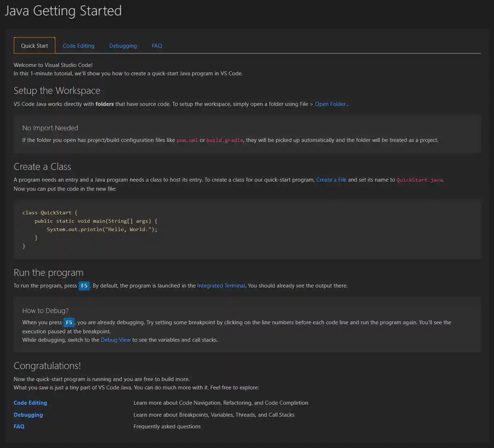The width and height of the screenshot is (494, 448).
Task: Click the Create a File link
Action: click(x=331, y=179)
